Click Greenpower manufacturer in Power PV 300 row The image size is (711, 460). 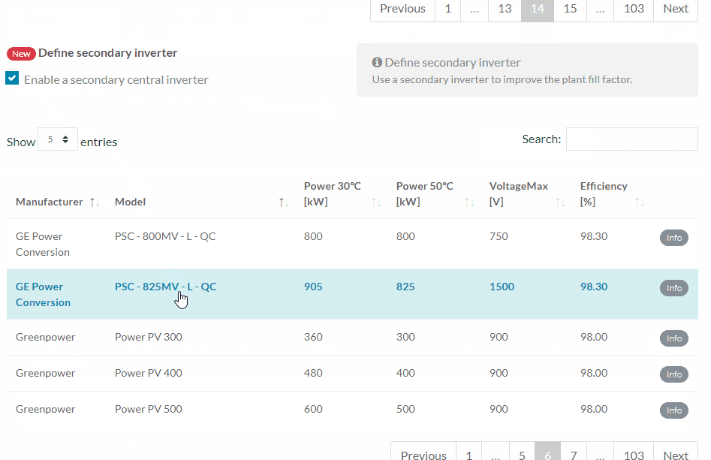coord(45,337)
